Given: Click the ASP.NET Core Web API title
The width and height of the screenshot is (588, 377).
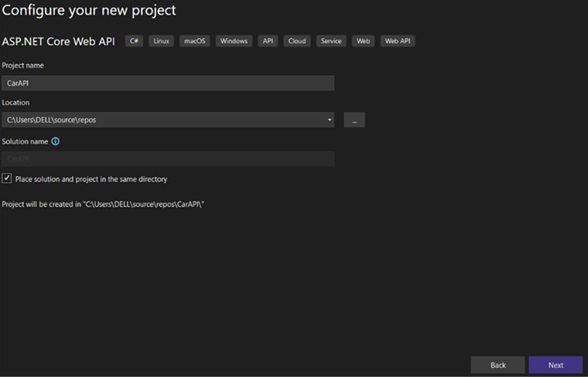Looking at the screenshot, I should click(x=59, y=41).
